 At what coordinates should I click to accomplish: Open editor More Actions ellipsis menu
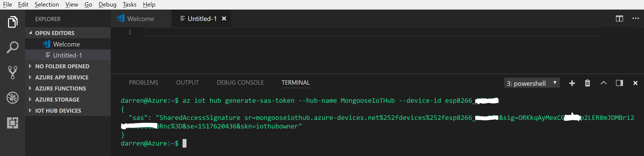[x=635, y=18]
